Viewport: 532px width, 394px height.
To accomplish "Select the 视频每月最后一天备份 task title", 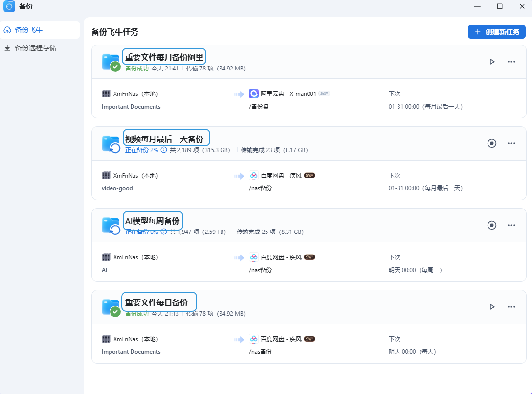I will 164,139.
